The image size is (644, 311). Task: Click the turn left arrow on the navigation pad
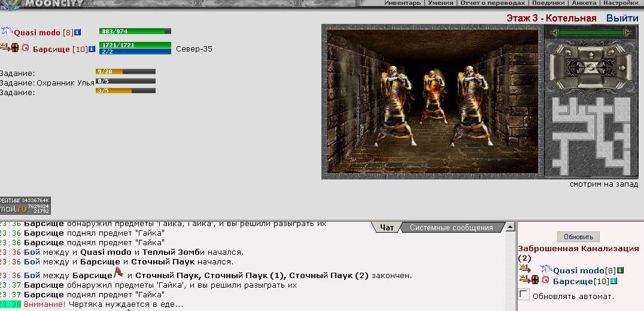tap(568, 53)
